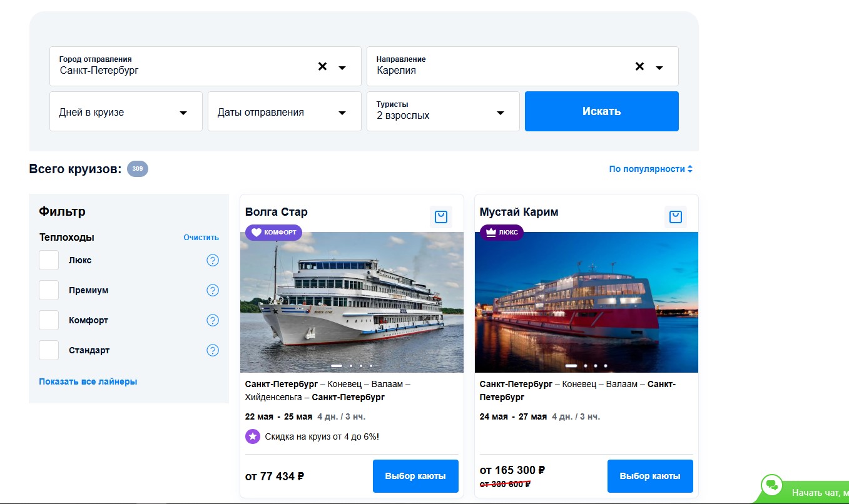
Task: Click Показать все лайнеры link
Action: (88, 381)
